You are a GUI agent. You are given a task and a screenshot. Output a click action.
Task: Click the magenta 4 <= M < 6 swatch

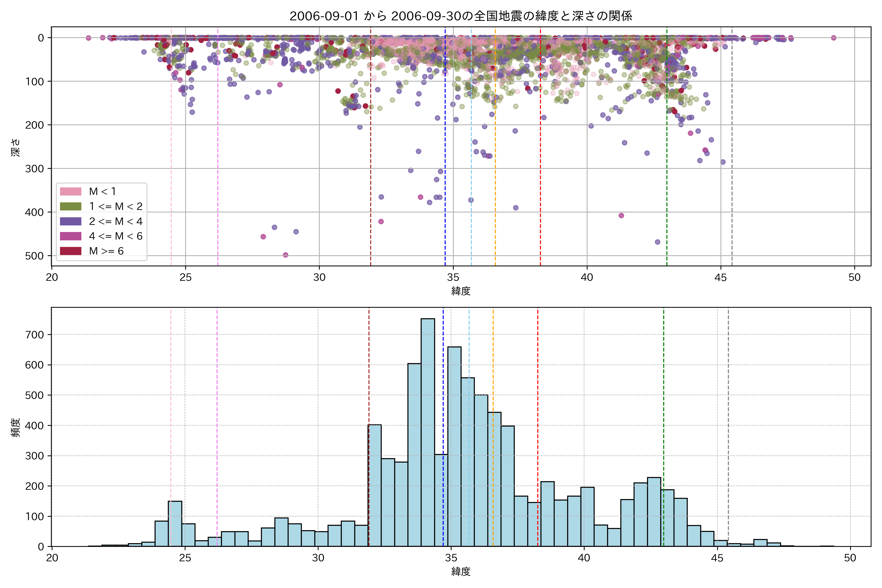pyautogui.click(x=71, y=236)
